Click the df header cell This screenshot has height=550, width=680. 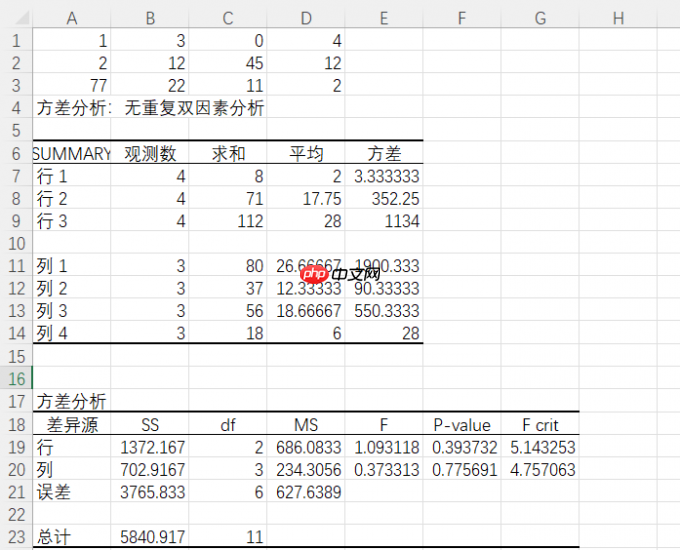click(x=228, y=425)
